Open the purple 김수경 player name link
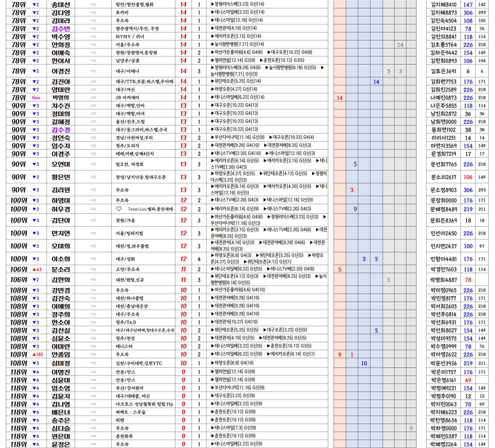This screenshot has width=495, height=448. [x=61, y=130]
